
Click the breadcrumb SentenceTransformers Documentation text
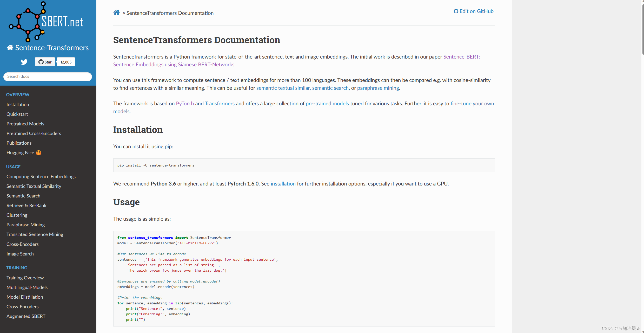click(x=170, y=13)
